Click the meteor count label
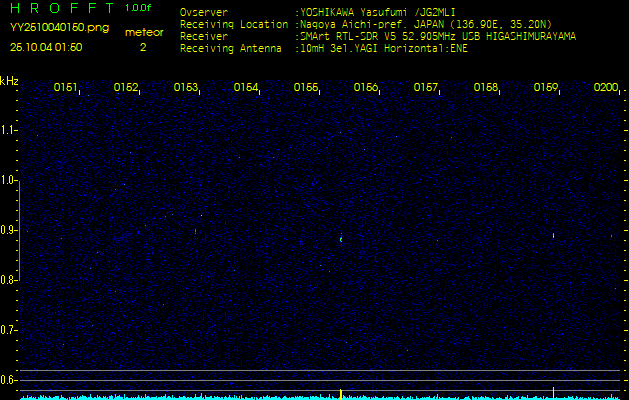Viewport: 629px width, 400px height. pyautogui.click(x=144, y=32)
